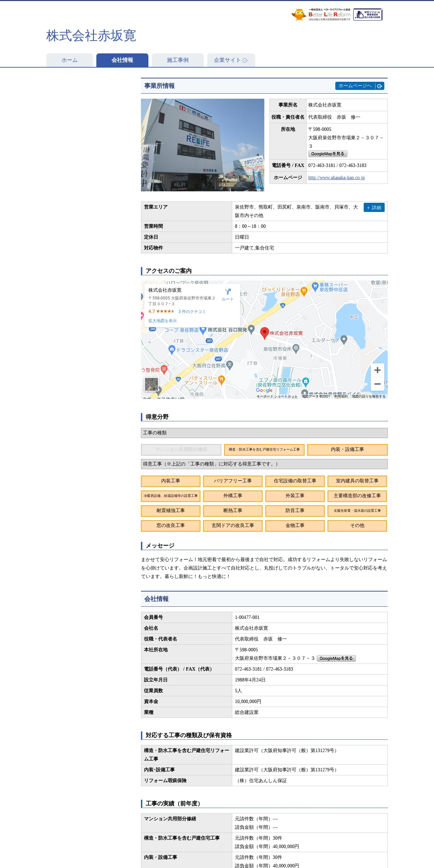
Task: Click 地図の誤りを報告する link
Action: (369, 396)
